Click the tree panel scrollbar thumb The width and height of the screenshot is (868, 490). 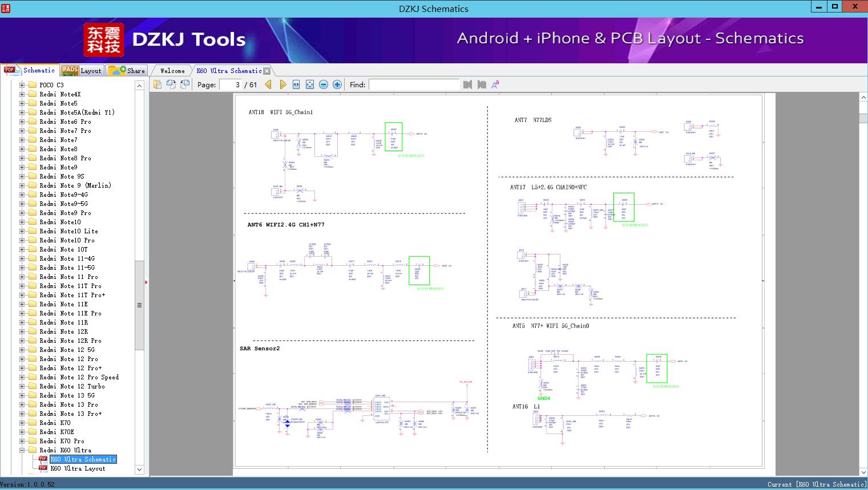point(139,305)
